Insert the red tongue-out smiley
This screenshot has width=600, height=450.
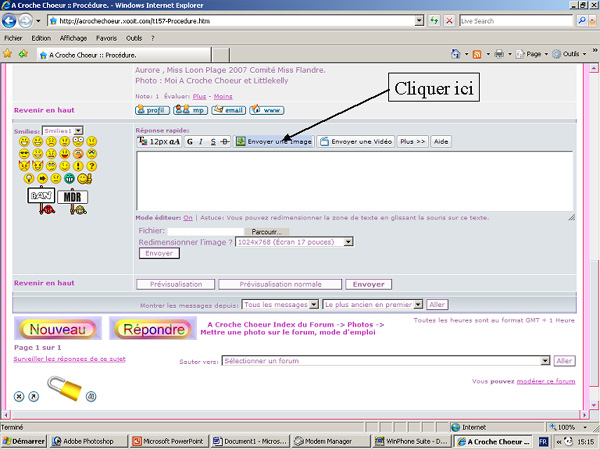[65, 154]
